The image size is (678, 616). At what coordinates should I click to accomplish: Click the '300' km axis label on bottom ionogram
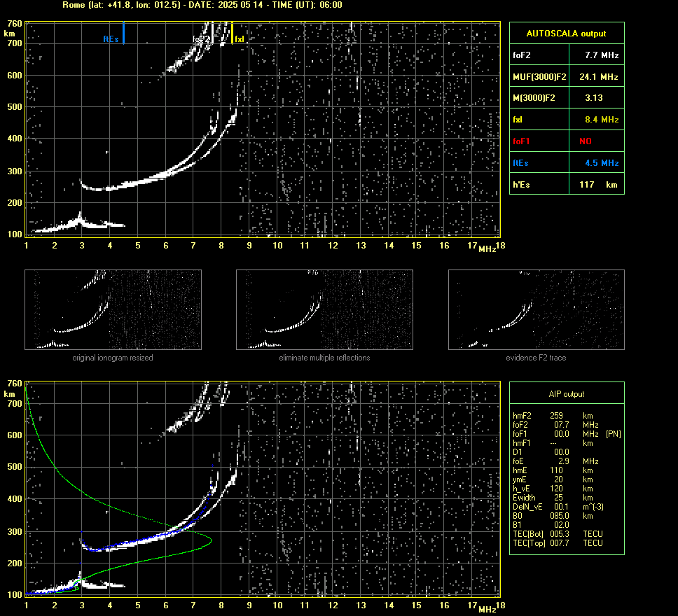[x=15, y=532]
